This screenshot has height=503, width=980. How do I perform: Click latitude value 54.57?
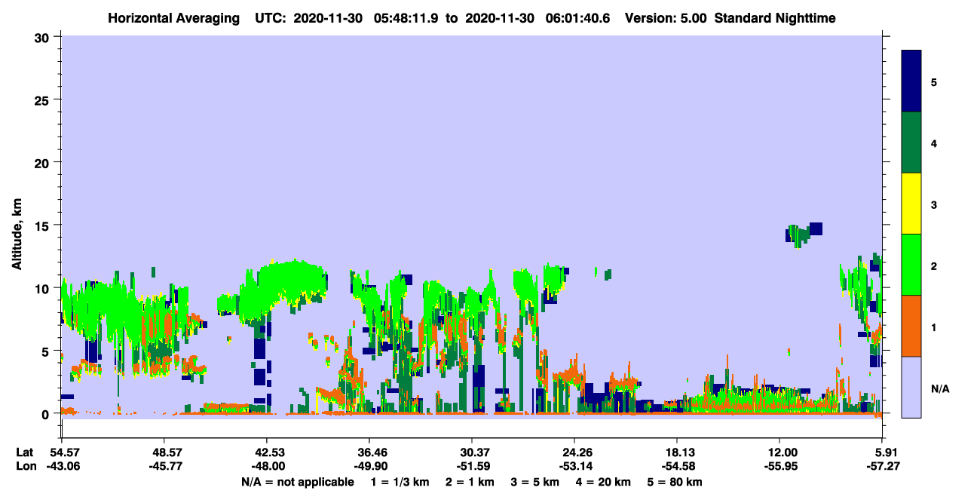click(61, 452)
